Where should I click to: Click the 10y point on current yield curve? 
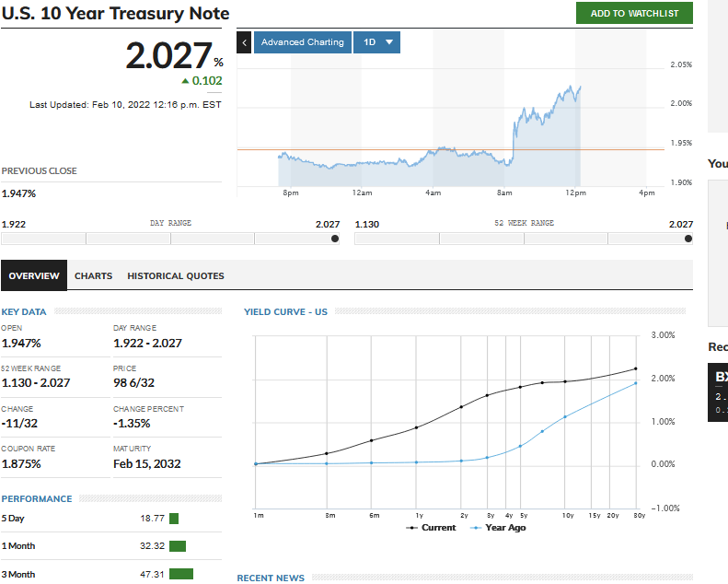tap(565, 382)
